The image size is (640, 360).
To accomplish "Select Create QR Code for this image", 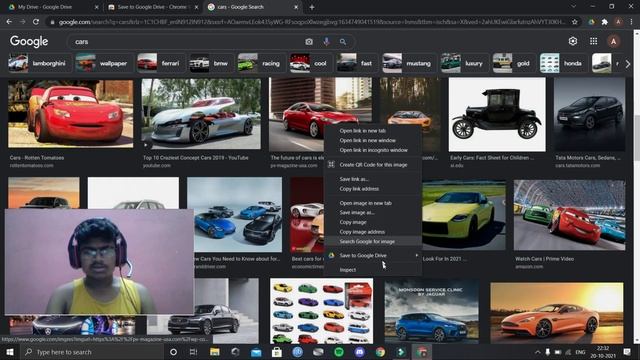I will (373, 165).
